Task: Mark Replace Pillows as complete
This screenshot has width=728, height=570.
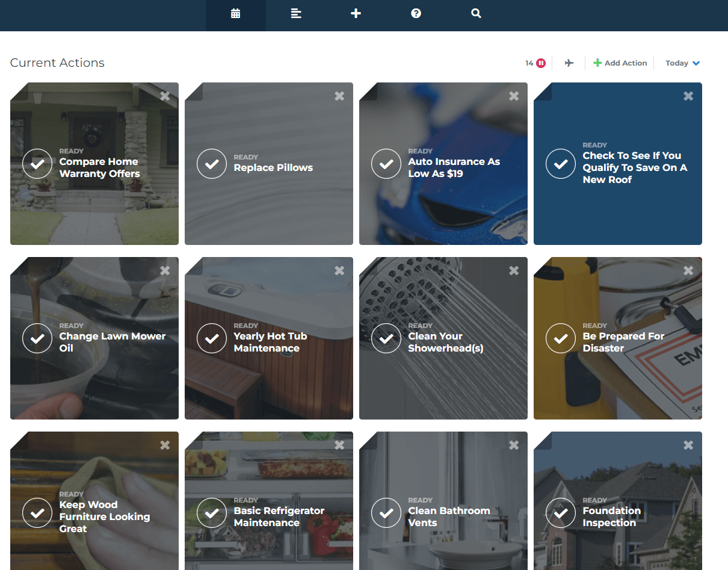Action: [x=212, y=164]
